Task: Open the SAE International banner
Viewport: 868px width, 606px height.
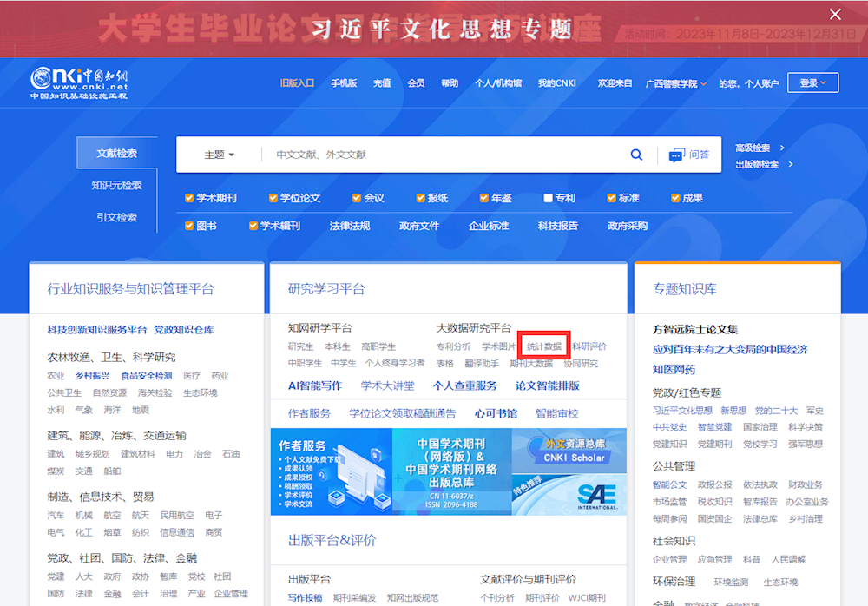Action: 569,494
